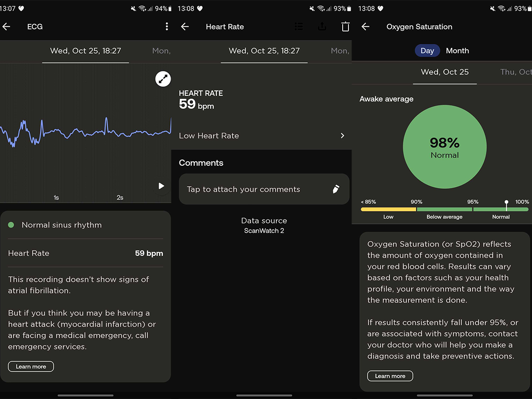The image size is (532, 399).
Task: Open the Heart Rate list view icon
Action: (299, 27)
